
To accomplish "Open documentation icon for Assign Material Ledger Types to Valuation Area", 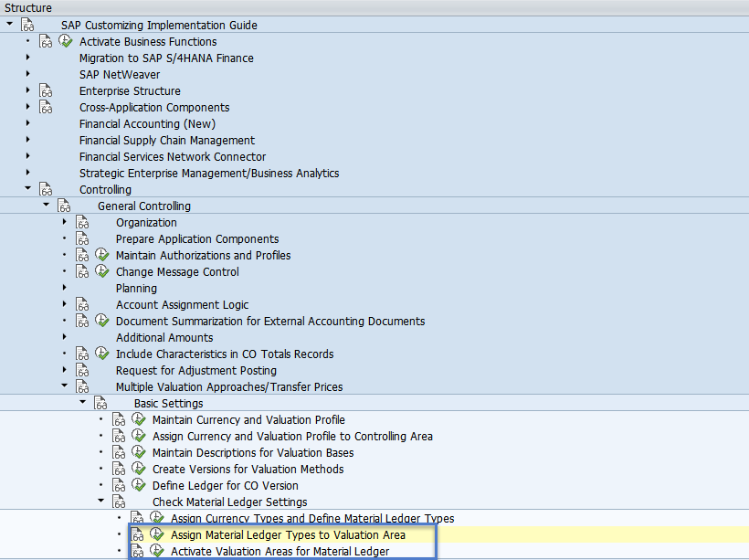I will [x=137, y=534].
